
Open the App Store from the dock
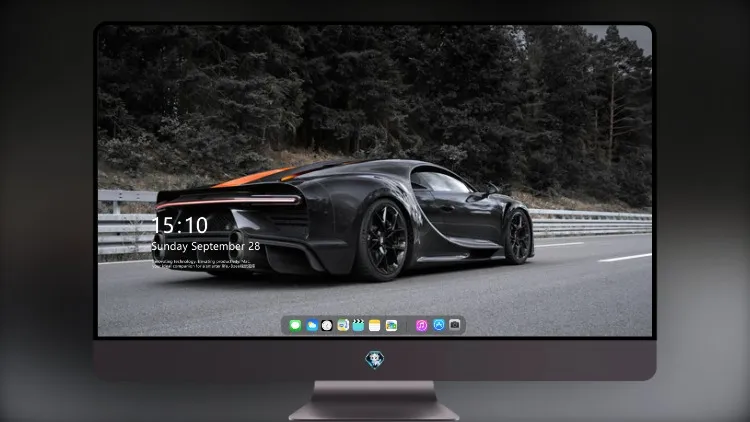439,325
